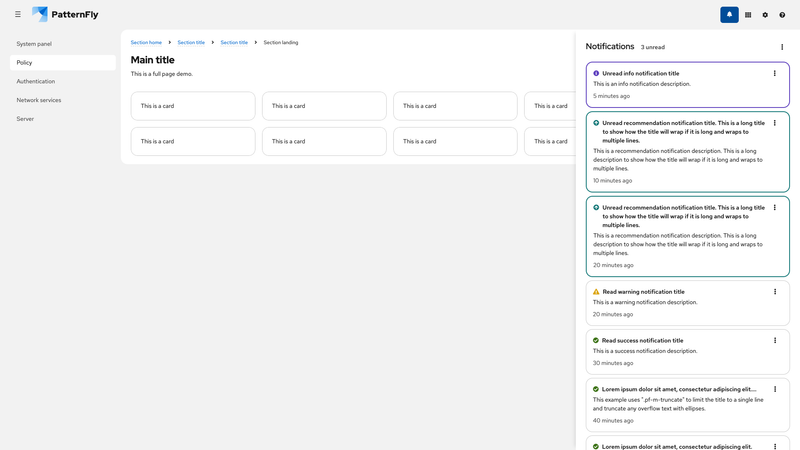
Task: Open kebab menu for read warning notification
Action: tap(775, 292)
